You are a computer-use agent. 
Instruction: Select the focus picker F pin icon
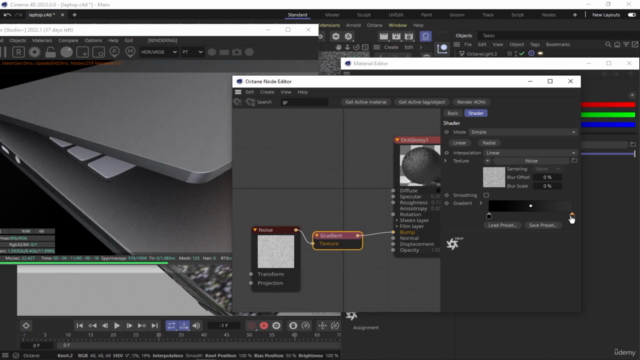coord(114,52)
